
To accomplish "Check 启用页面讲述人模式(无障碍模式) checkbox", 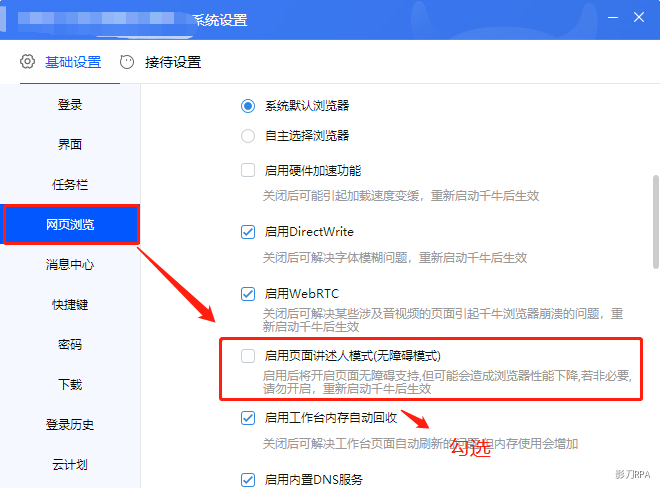I will 248,356.
